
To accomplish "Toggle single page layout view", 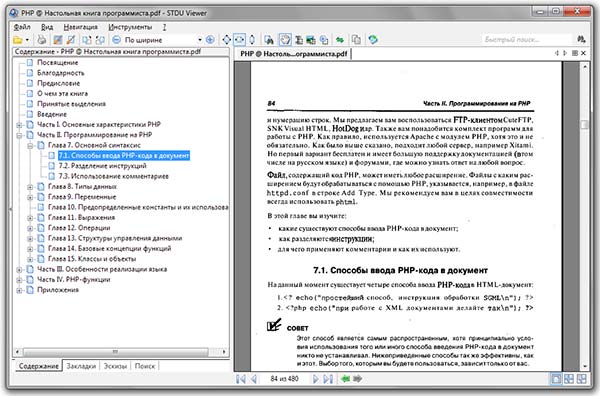I will click(x=556, y=379).
